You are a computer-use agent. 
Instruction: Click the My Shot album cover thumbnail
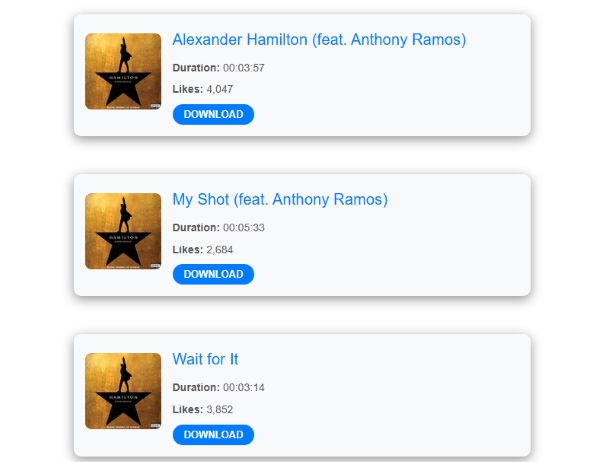coord(123,231)
